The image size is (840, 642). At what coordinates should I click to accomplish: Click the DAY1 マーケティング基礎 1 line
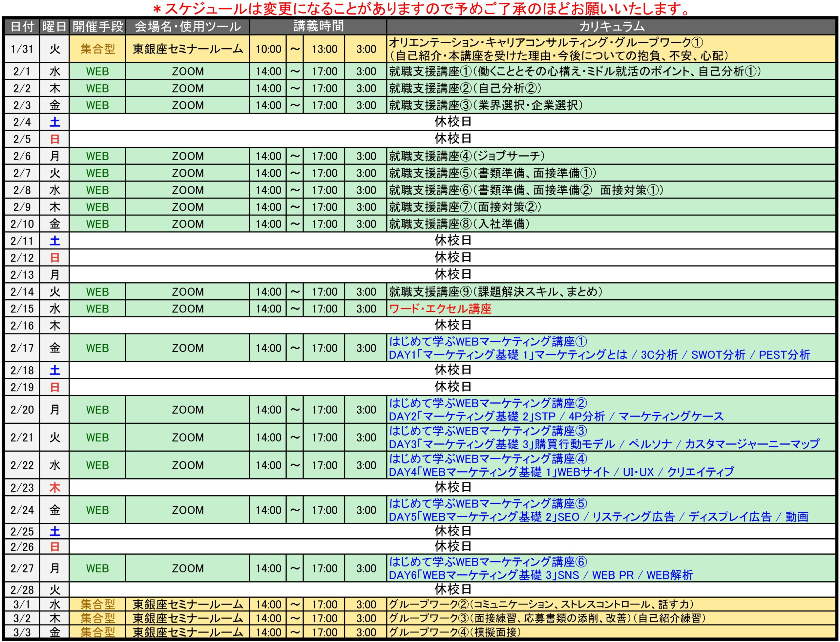tap(599, 354)
